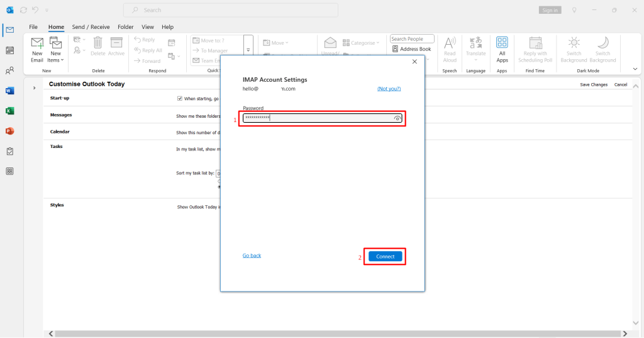Launch Word from the left sidebar
Viewport: 644px width, 338px height.
pos(10,91)
